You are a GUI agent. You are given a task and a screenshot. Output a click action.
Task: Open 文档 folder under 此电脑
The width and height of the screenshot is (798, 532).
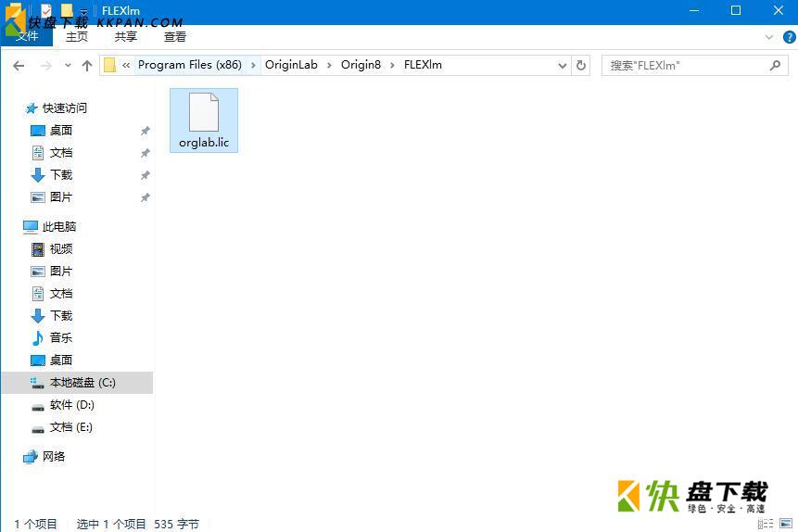[61, 294]
